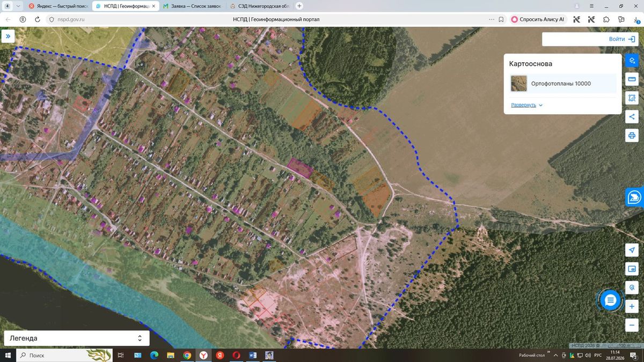Click the Войти login button
The height and width of the screenshot is (362, 644).
[622, 39]
